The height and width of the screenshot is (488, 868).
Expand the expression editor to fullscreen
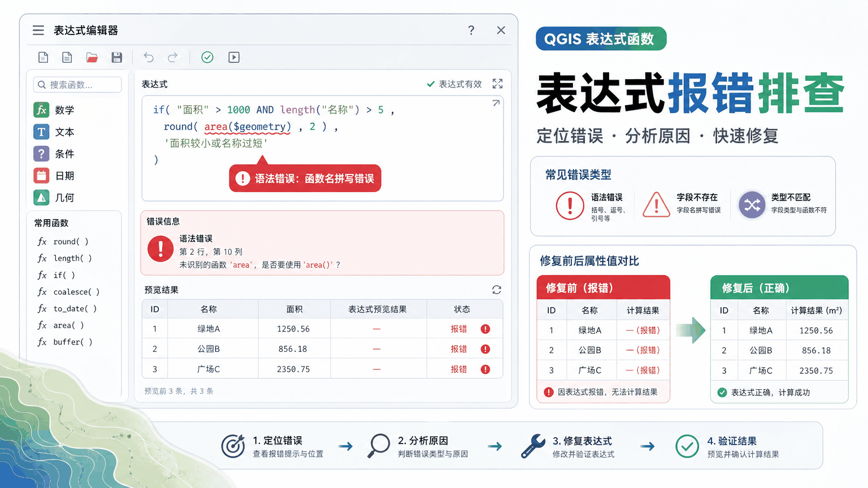pyautogui.click(x=497, y=84)
